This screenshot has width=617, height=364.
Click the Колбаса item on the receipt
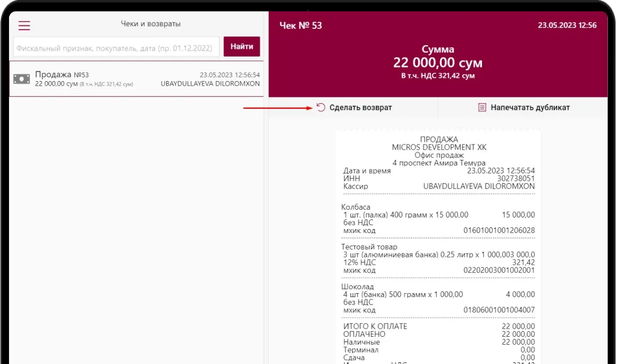(x=356, y=207)
